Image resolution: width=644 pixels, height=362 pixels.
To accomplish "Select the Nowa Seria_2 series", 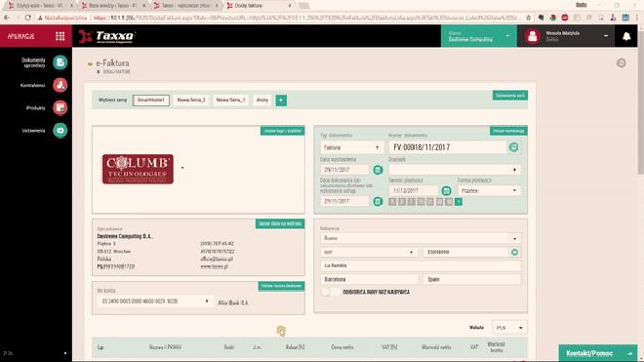I will 191,101.
